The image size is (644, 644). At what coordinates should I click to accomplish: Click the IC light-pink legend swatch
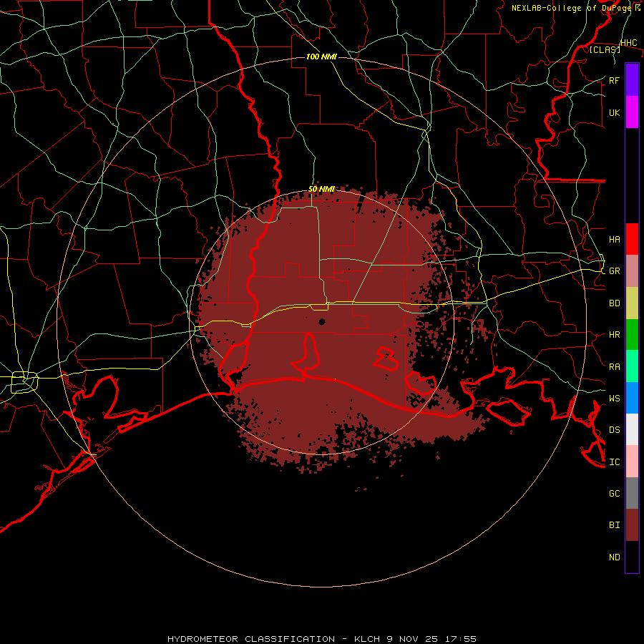(632, 462)
